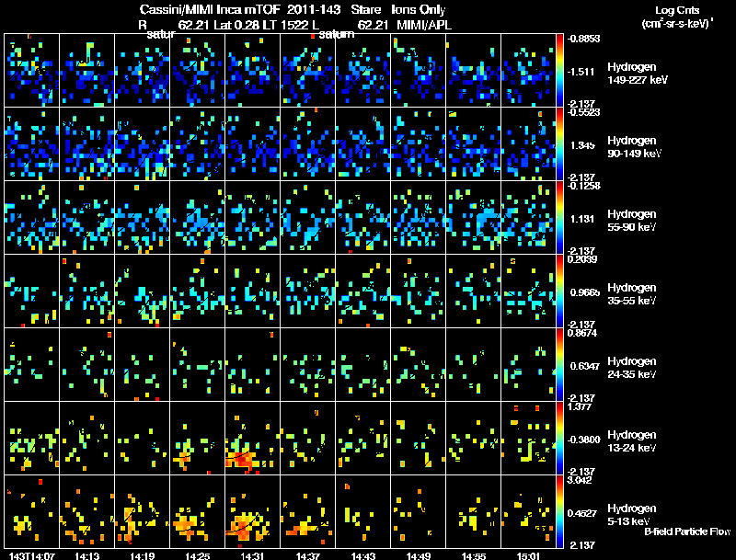Click the Ions Only label in the title
The height and width of the screenshot is (560, 736).
click(x=419, y=9)
